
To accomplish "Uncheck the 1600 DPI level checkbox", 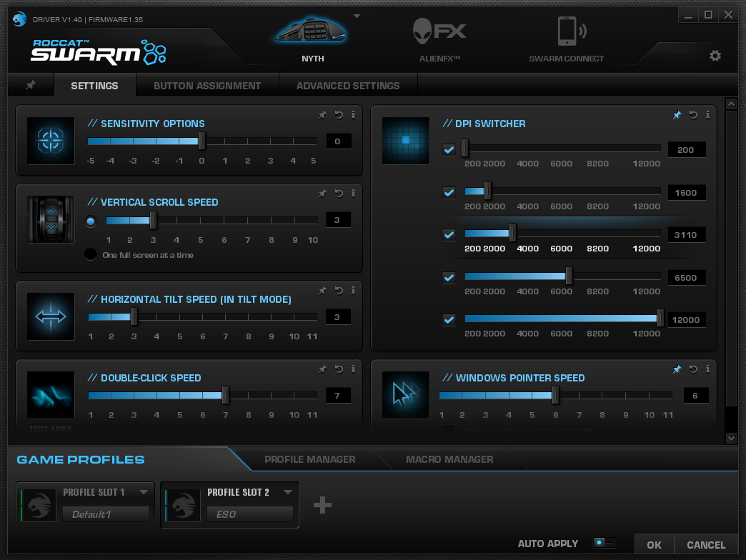I will (x=449, y=193).
